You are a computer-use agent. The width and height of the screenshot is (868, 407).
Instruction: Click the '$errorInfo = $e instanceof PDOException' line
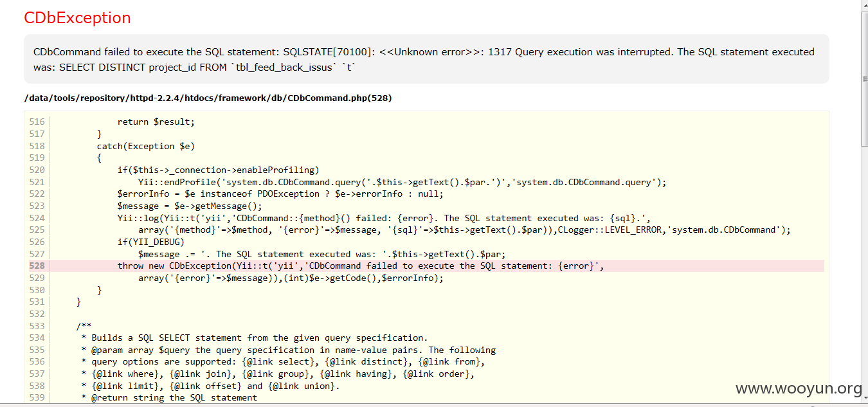(x=280, y=194)
